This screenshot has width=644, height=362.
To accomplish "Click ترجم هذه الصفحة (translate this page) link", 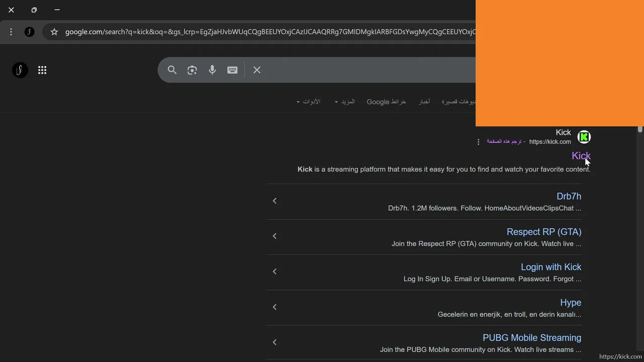I will [504, 142].
